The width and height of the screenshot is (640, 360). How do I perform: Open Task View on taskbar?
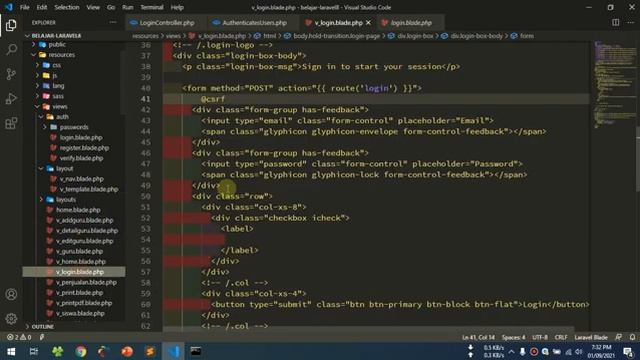[x=34, y=351]
